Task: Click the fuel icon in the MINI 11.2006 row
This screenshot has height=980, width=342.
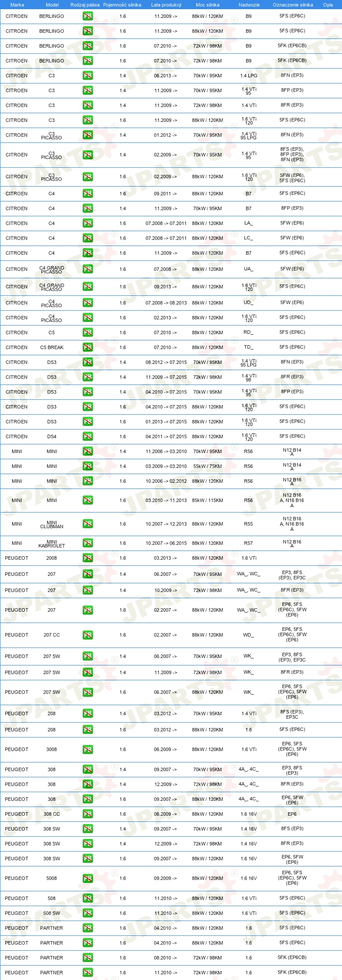Action: pyautogui.click(x=87, y=451)
